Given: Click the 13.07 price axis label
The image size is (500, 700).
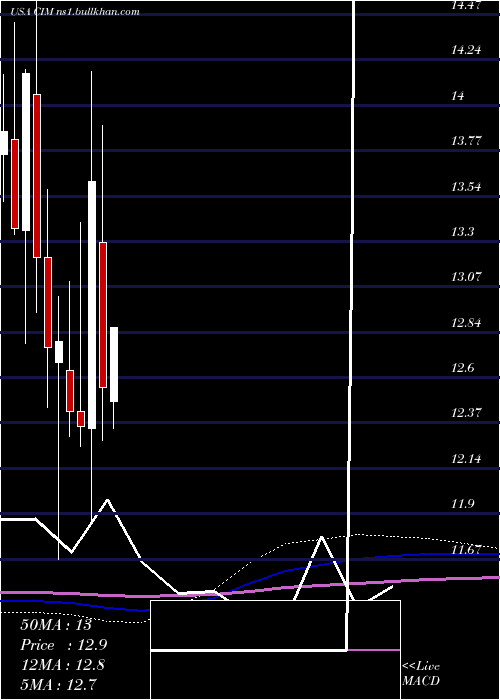Looking at the screenshot, I should [x=467, y=277].
